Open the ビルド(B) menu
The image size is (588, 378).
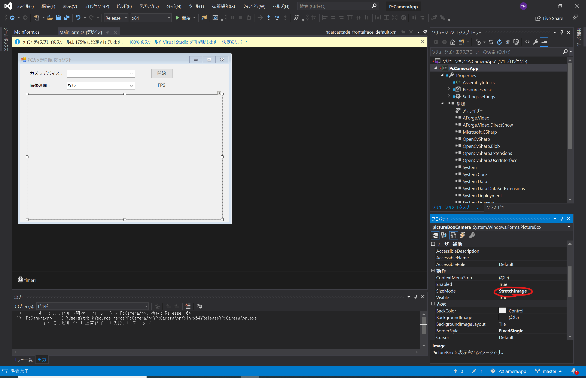[x=124, y=6]
